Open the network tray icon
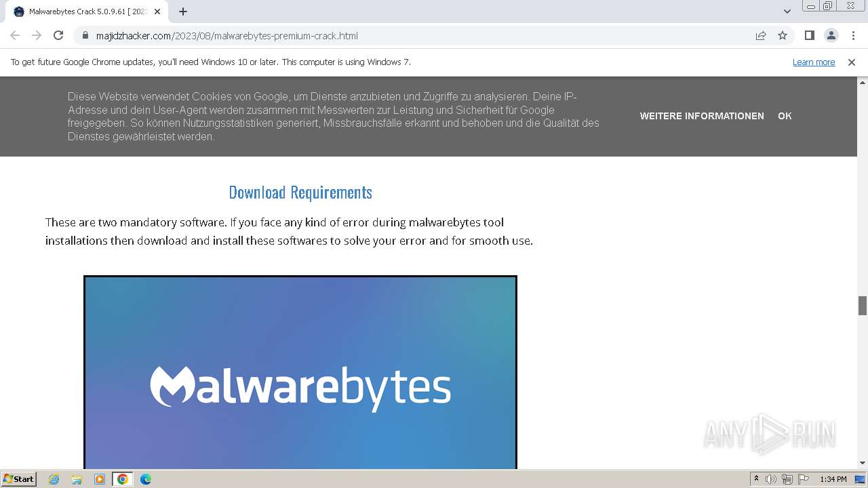868x488 pixels. click(787, 479)
